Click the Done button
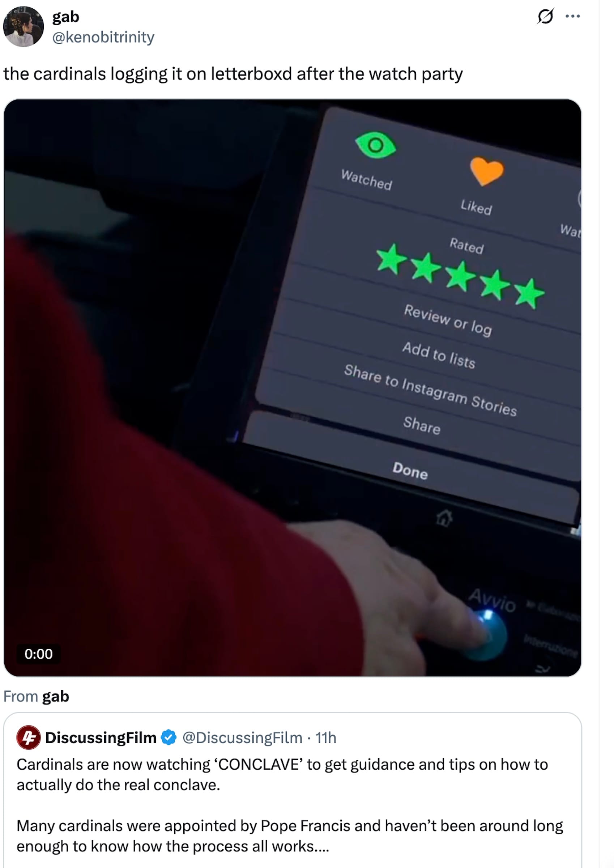The height and width of the screenshot is (868, 614). coord(410,471)
